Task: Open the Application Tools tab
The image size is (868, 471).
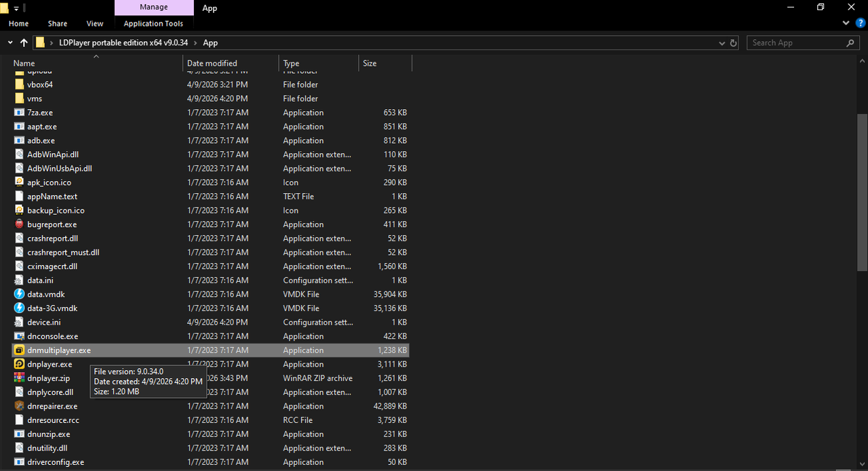Action: tap(153, 24)
